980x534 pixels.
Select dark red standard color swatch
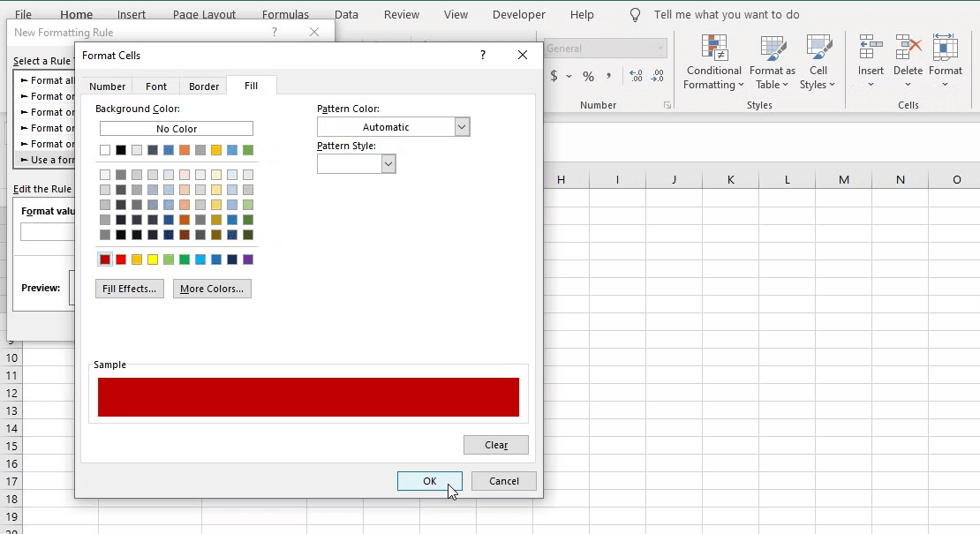pyautogui.click(x=105, y=259)
